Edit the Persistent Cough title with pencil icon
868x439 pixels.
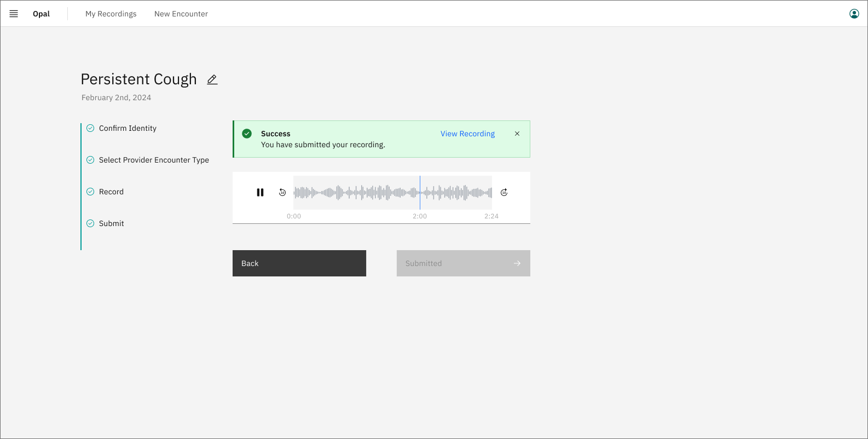(x=212, y=80)
